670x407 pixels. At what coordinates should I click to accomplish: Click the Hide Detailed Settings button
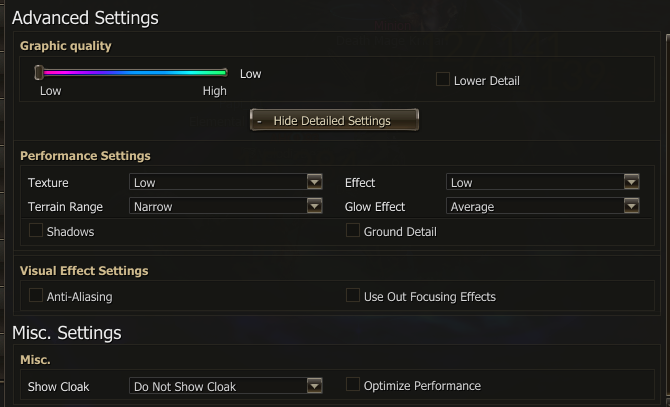[x=334, y=120]
